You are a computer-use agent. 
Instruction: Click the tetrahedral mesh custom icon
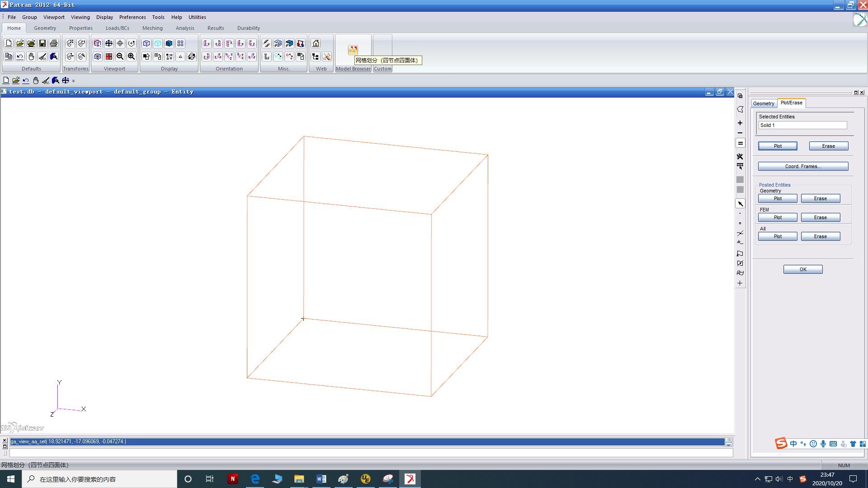pos(353,50)
